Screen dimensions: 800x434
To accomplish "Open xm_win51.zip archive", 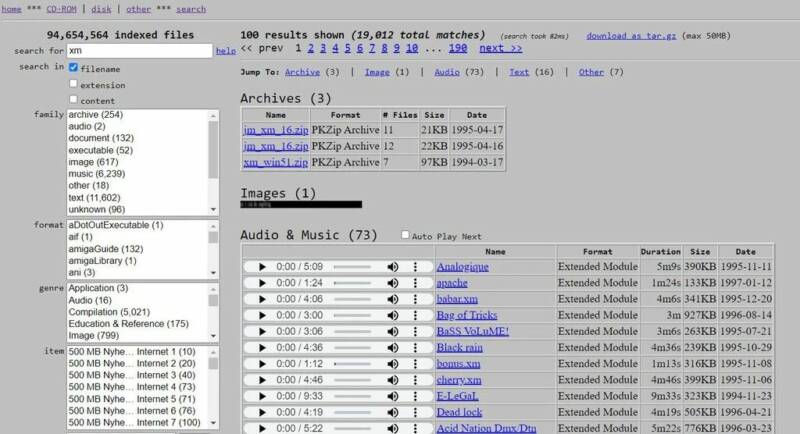I will 276,163.
